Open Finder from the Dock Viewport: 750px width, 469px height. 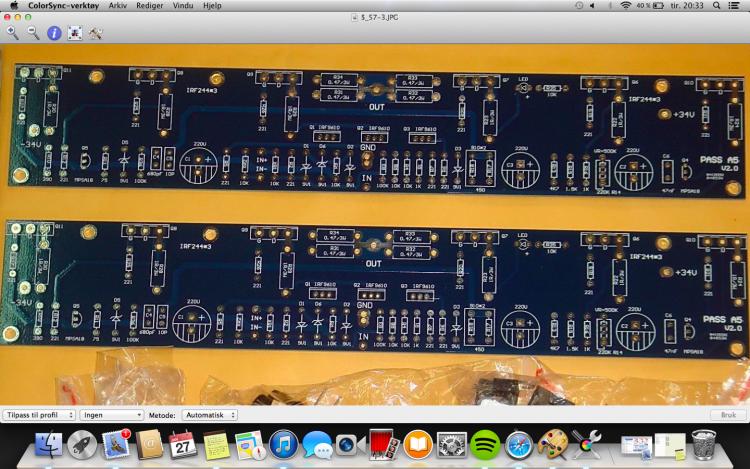click(48, 445)
